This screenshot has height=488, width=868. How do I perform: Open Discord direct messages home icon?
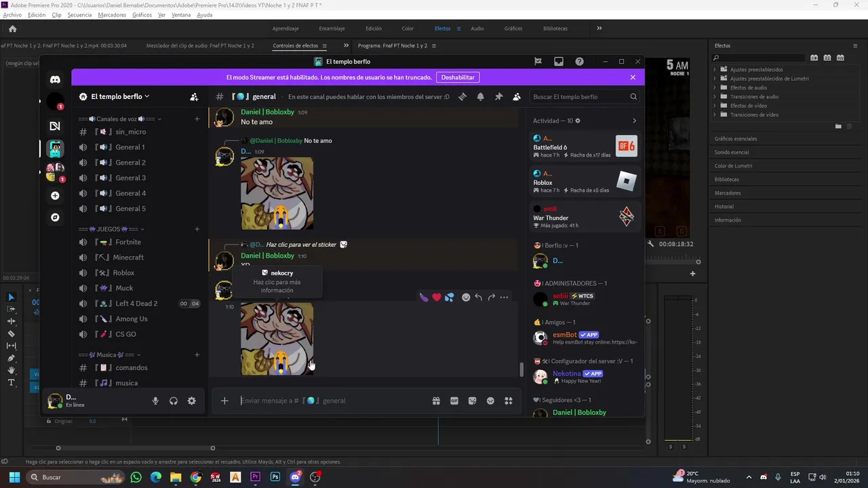pyautogui.click(x=55, y=79)
